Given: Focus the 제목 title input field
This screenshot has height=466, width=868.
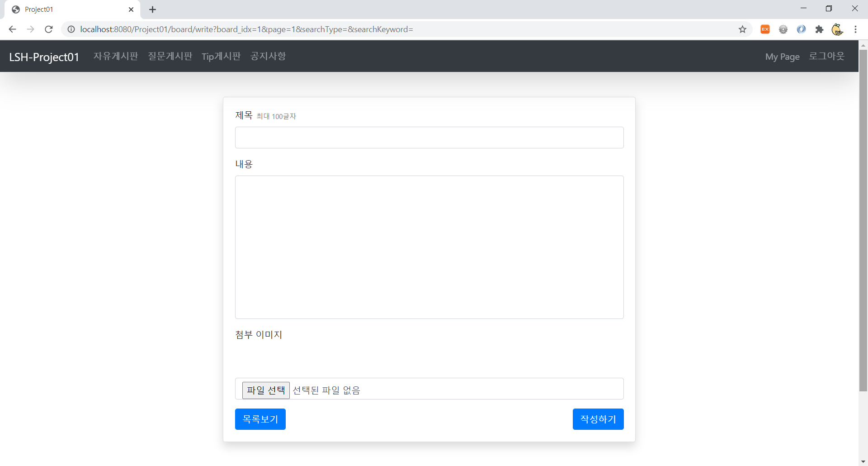Looking at the screenshot, I should click(x=429, y=138).
